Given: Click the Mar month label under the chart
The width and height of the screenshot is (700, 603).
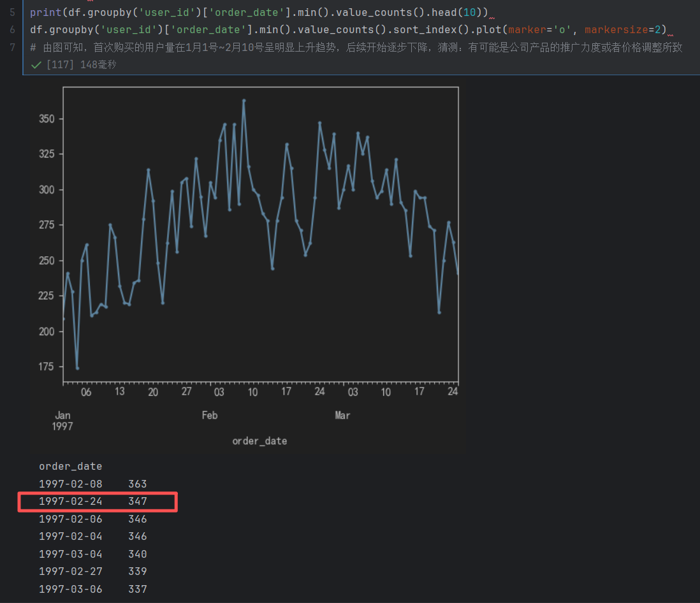Looking at the screenshot, I should [342, 415].
